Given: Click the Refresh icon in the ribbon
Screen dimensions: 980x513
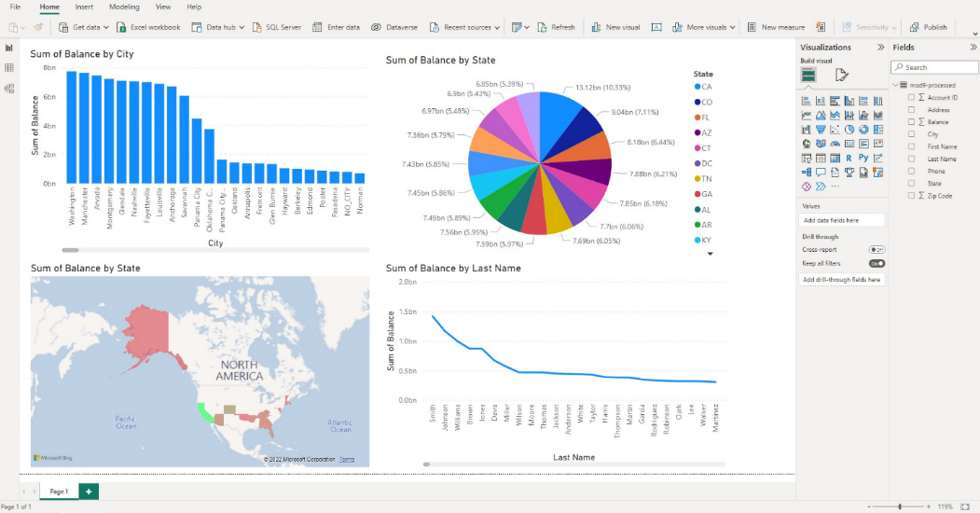Looking at the screenshot, I should pyautogui.click(x=543, y=27).
